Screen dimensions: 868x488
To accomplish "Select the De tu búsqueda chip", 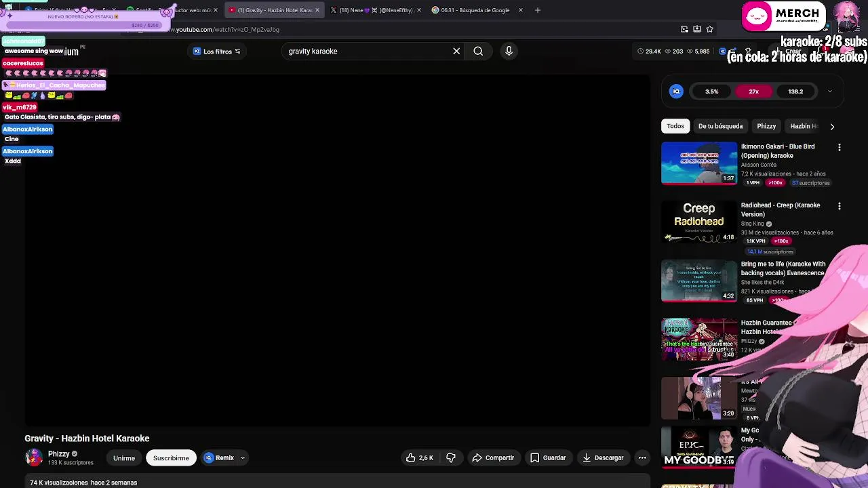I will click(x=720, y=126).
